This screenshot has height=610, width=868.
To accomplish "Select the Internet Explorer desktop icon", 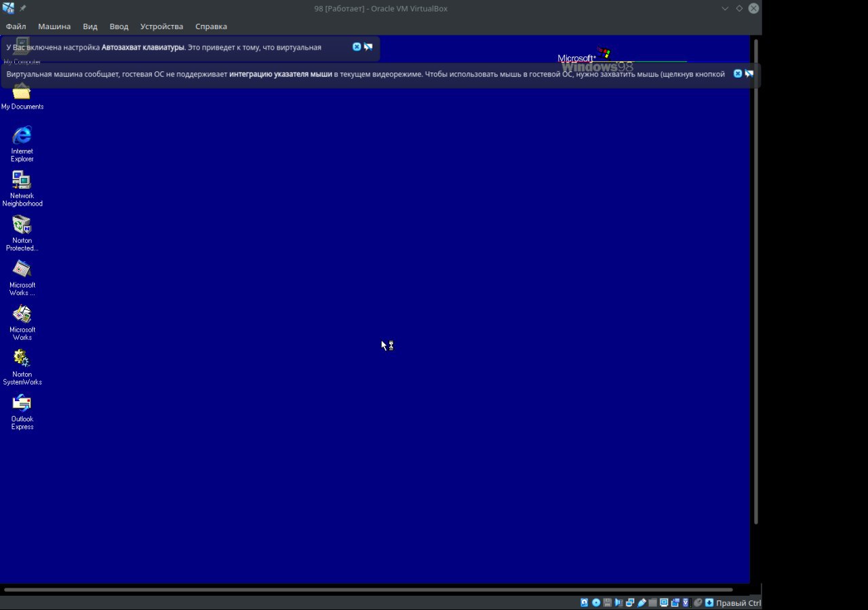I will (22, 143).
